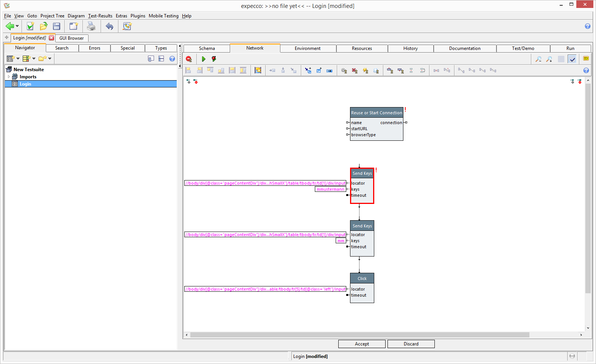Toggle the yellow annotation note button

coord(586,59)
